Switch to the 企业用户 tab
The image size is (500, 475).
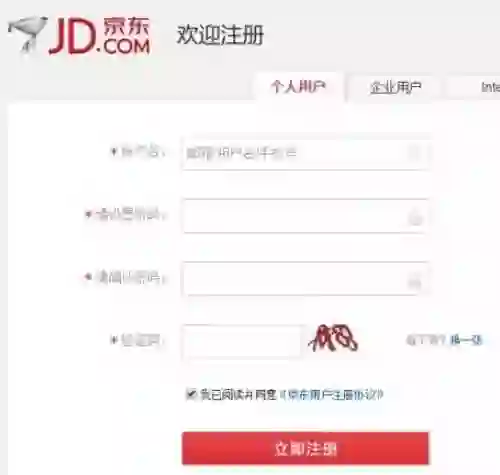[396, 87]
